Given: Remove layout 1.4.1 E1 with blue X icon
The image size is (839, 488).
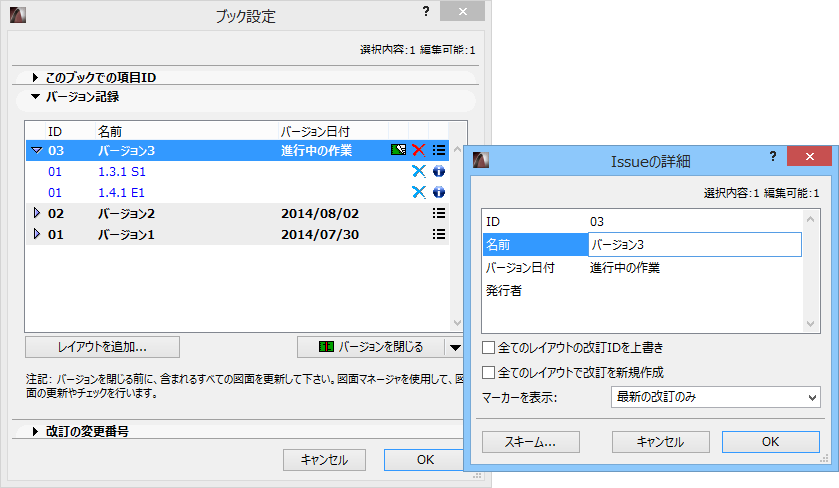Looking at the screenshot, I should (x=418, y=192).
